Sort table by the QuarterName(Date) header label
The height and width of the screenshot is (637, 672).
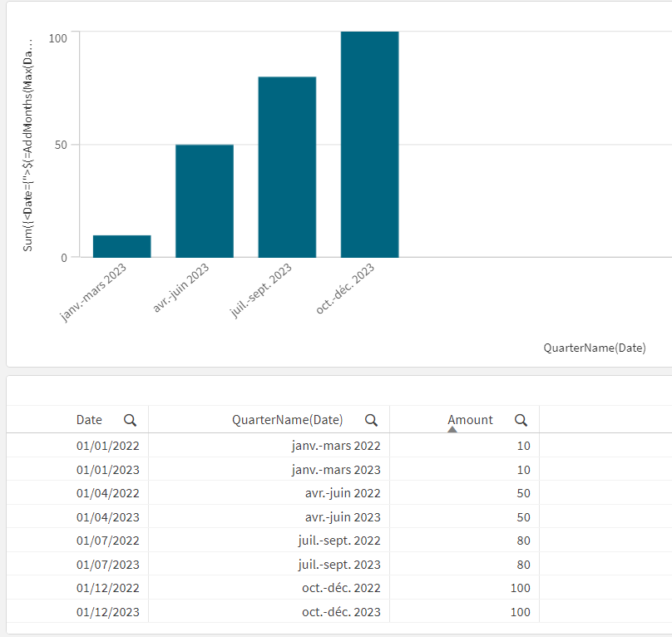tap(287, 420)
